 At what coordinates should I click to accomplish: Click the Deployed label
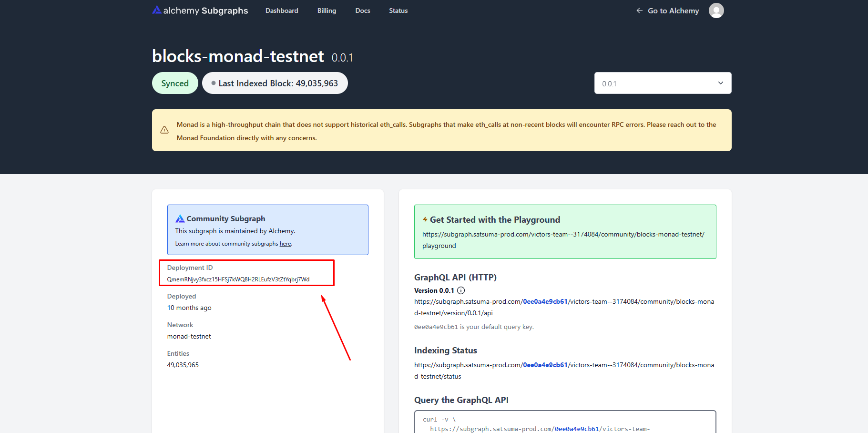182,296
